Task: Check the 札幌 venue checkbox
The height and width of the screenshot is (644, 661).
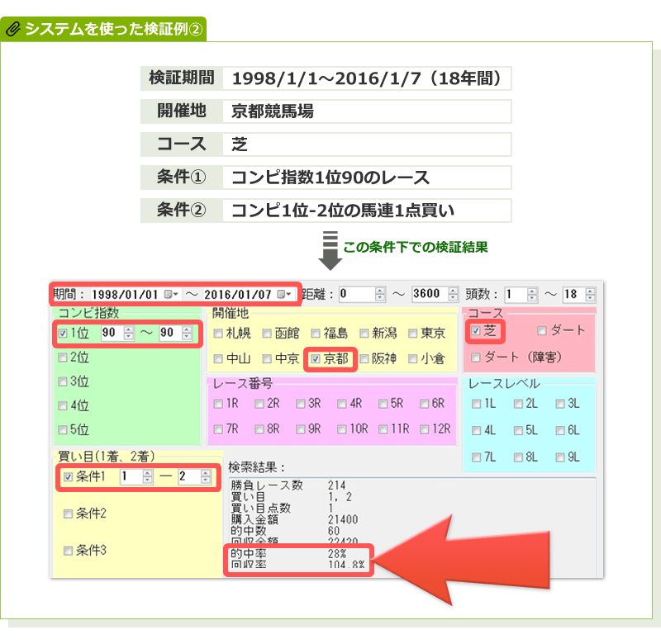Action: 218,334
